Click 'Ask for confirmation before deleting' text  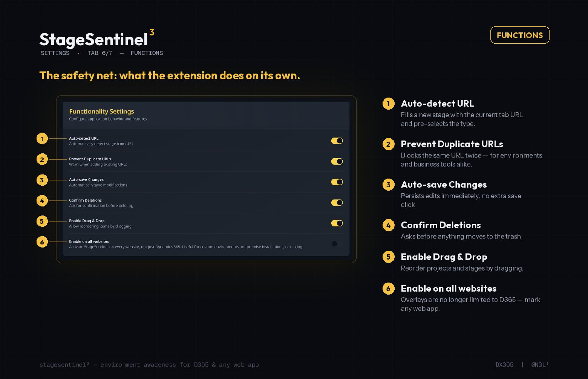pyautogui.click(x=101, y=206)
